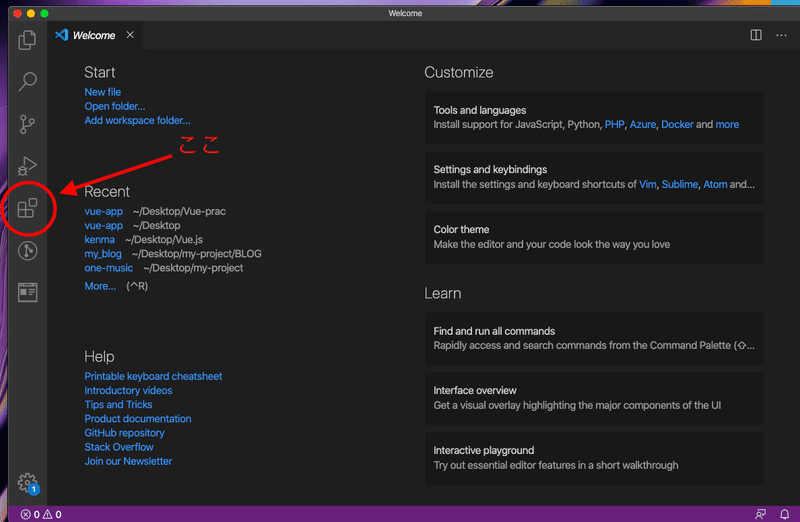Install Atom keybindings link
The width and height of the screenshot is (800, 522).
pyautogui.click(x=715, y=185)
